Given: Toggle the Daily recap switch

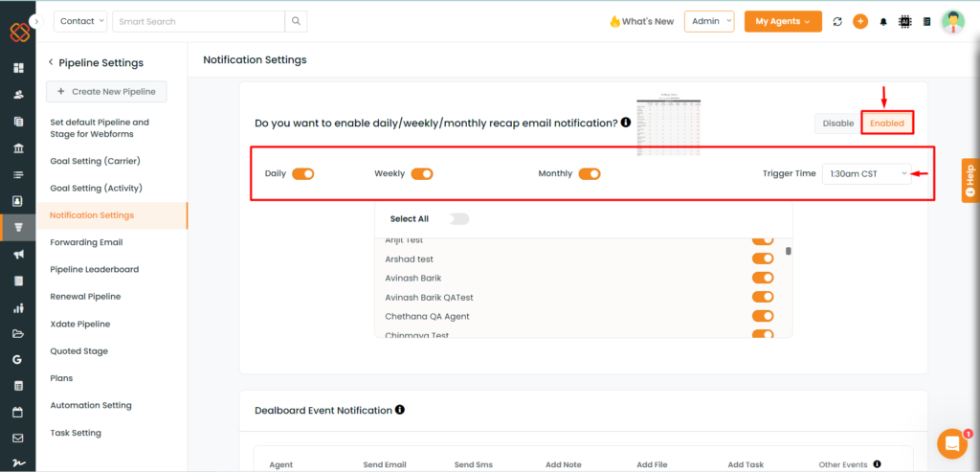Looking at the screenshot, I should coord(303,174).
